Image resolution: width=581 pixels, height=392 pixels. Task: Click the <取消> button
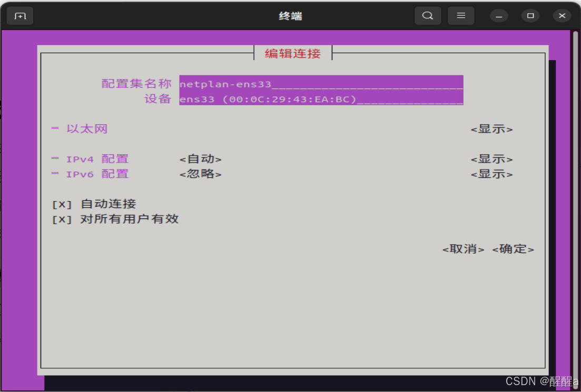pyautogui.click(x=463, y=249)
